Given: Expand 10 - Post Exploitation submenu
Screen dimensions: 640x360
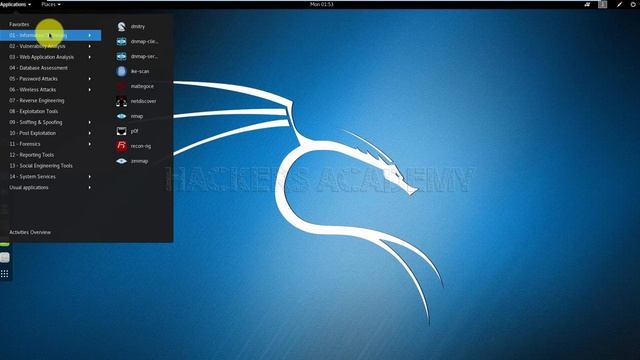Looking at the screenshot, I should pyautogui.click(x=51, y=133).
